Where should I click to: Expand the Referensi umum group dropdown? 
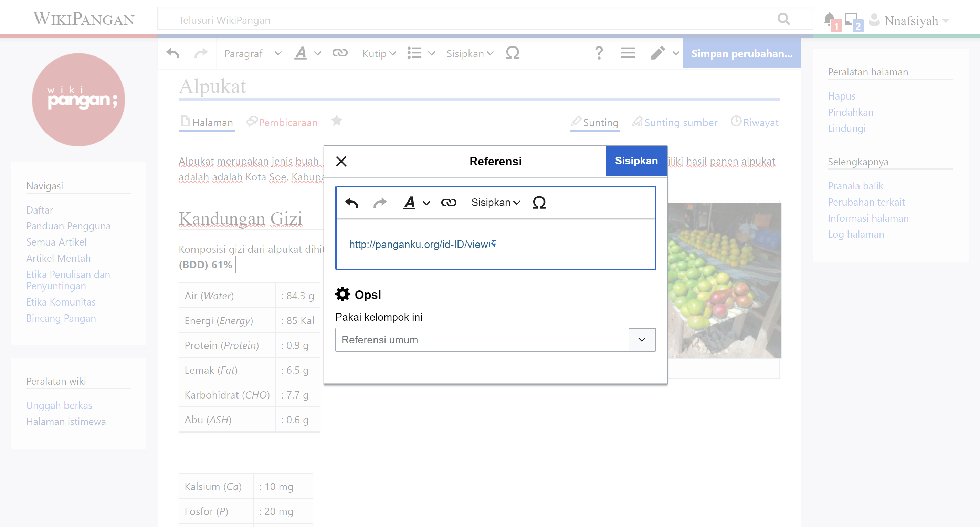(x=642, y=339)
